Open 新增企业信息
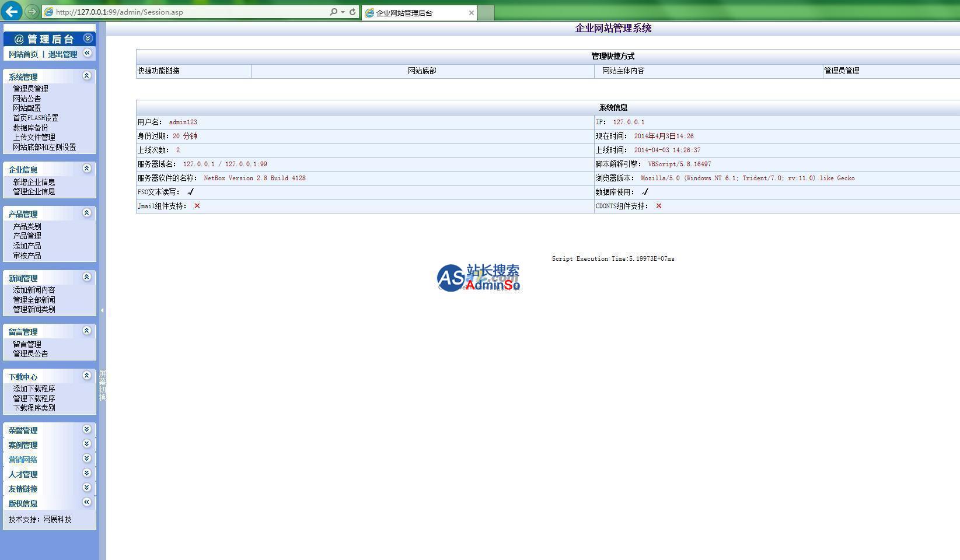The height and width of the screenshot is (560, 960). coord(34,182)
